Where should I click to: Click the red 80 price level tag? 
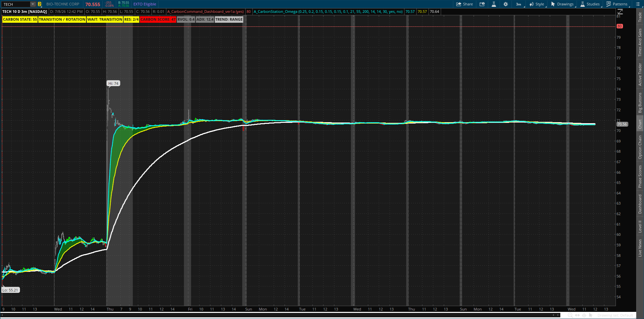[620, 26]
